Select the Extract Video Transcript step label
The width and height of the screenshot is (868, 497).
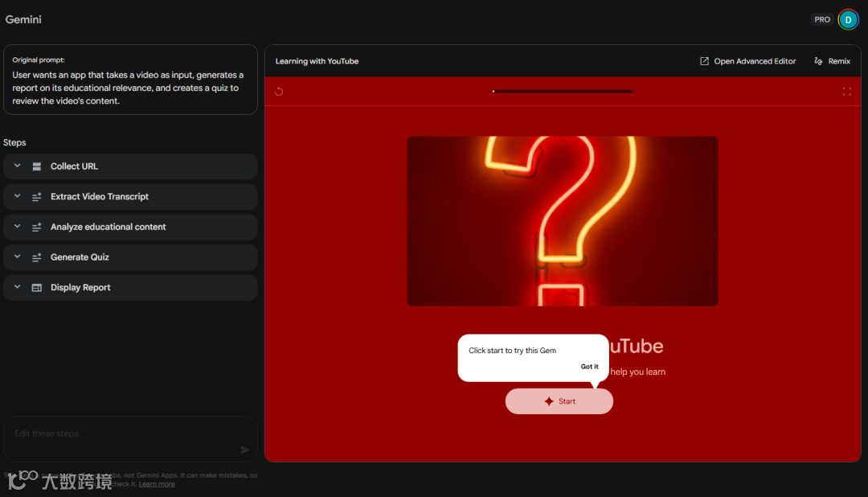pyautogui.click(x=100, y=197)
